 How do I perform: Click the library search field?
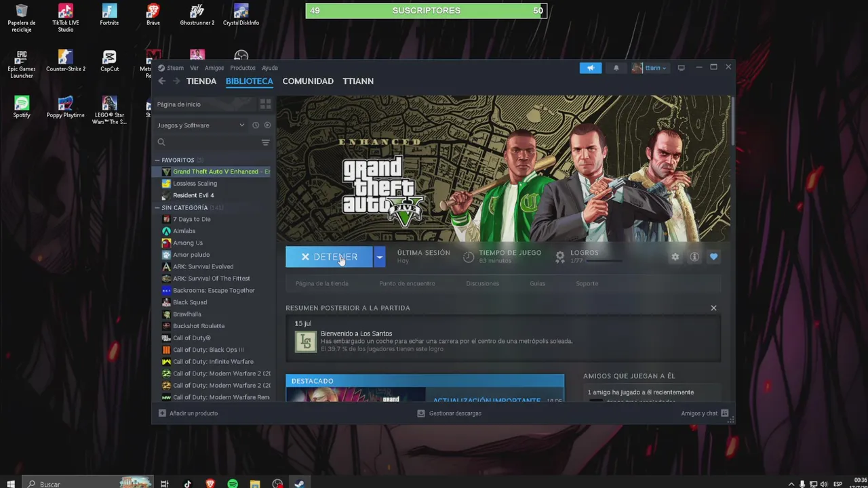click(206, 142)
